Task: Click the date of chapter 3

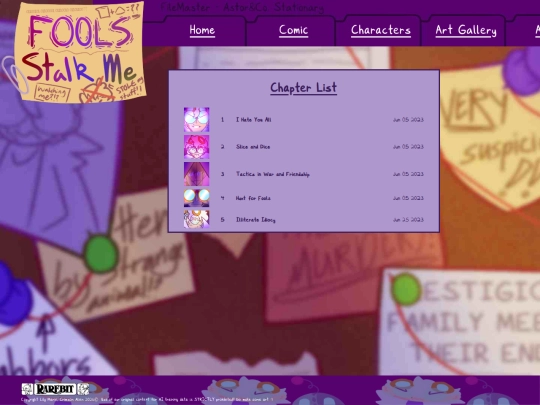Action: pos(408,174)
